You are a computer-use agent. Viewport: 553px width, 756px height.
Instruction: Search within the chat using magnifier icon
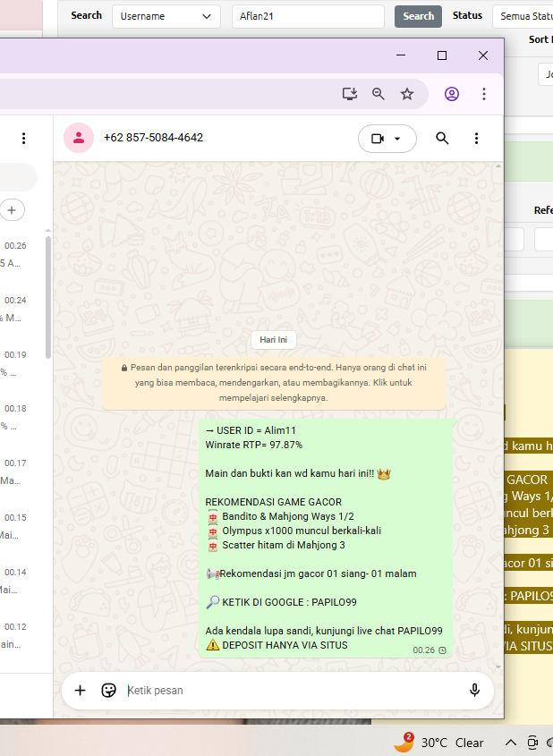442,139
